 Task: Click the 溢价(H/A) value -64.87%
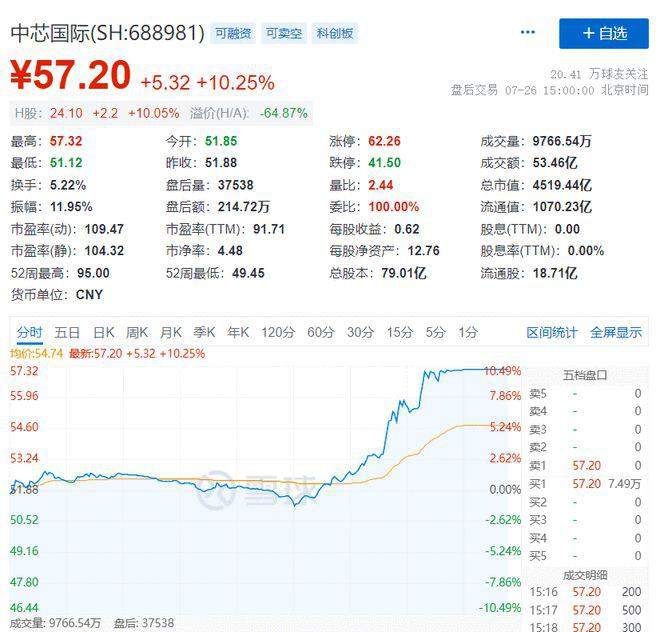(x=283, y=113)
